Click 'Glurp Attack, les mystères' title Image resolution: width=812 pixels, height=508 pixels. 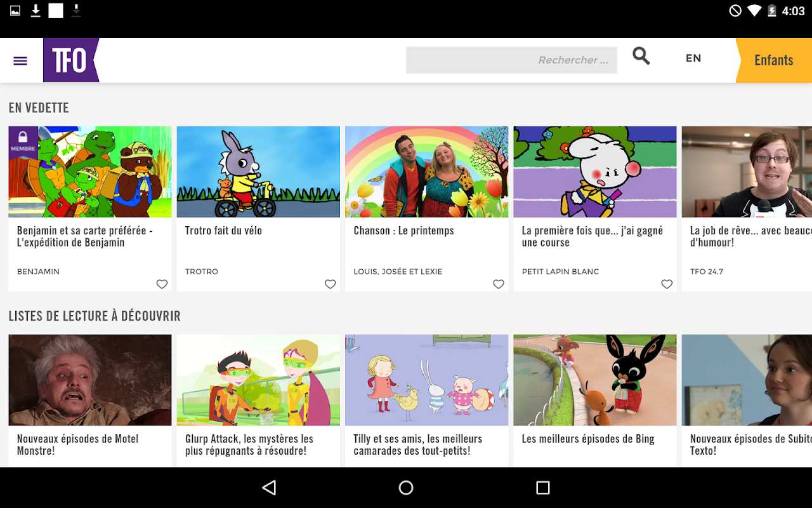pyautogui.click(x=249, y=444)
